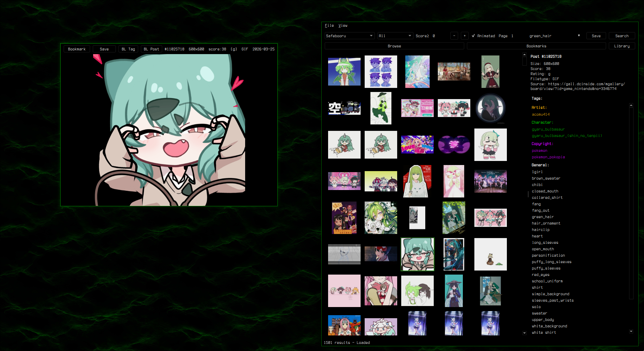Select the acomu414 artist tag
644x351 pixels.
[x=541, y=114]
